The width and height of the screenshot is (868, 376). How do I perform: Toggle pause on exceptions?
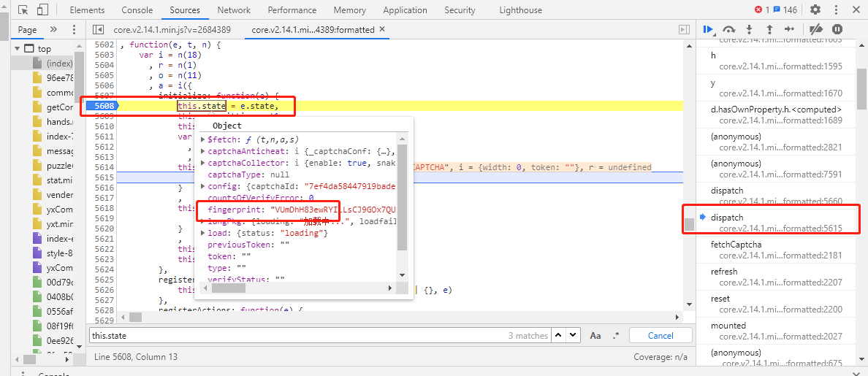click(x=837, y=29)
